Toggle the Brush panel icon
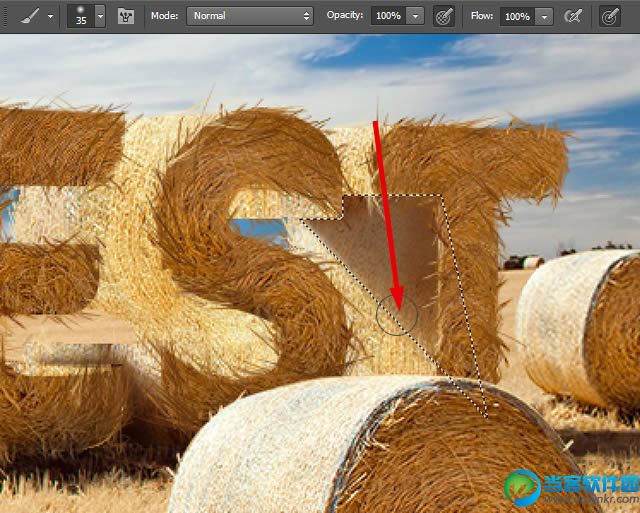The image size is (640, 513). [x=126, y=16]
